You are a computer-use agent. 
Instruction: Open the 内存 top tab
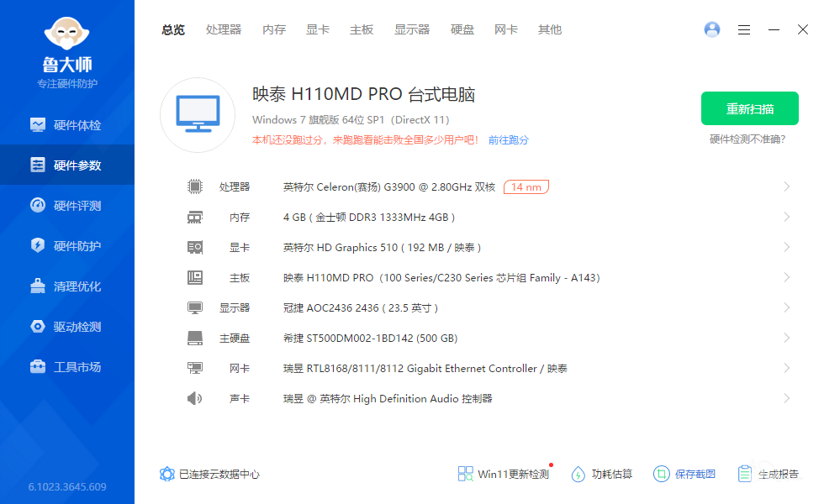click(274, 30)
